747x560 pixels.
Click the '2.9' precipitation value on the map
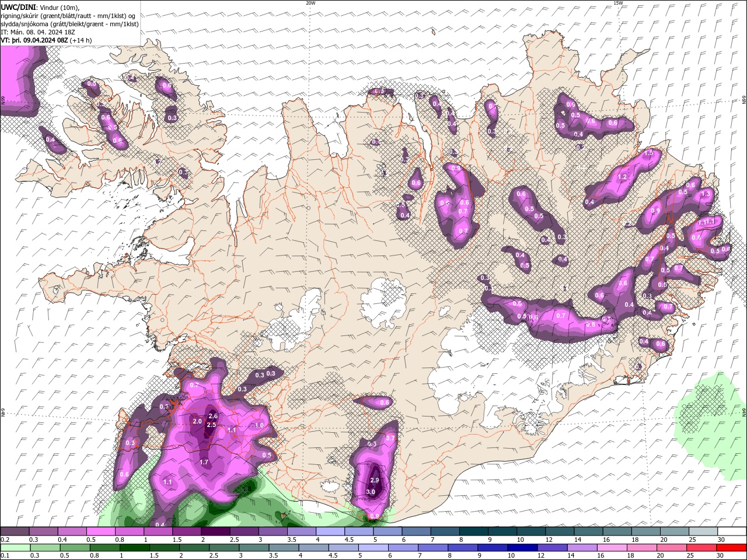375,480
